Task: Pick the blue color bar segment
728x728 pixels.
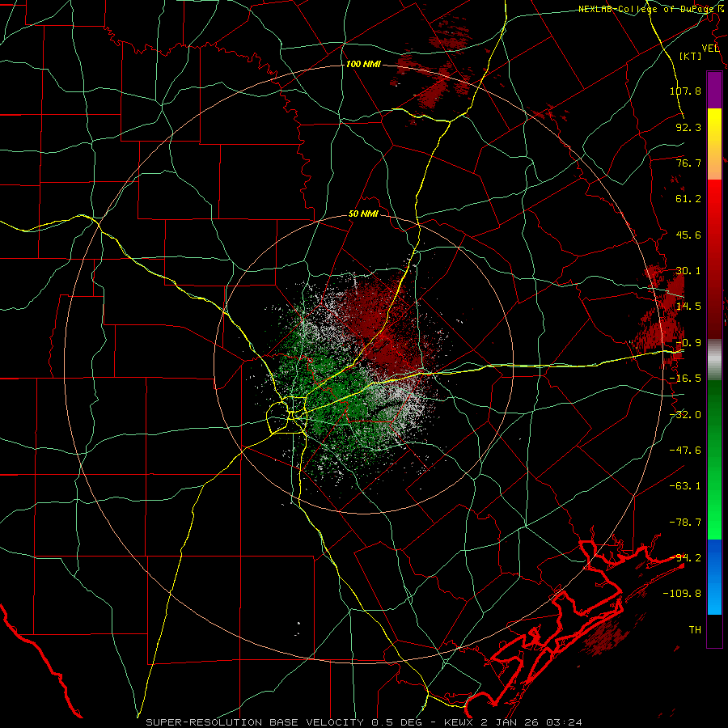Action: pyautogui.click(x=714, y=577)
